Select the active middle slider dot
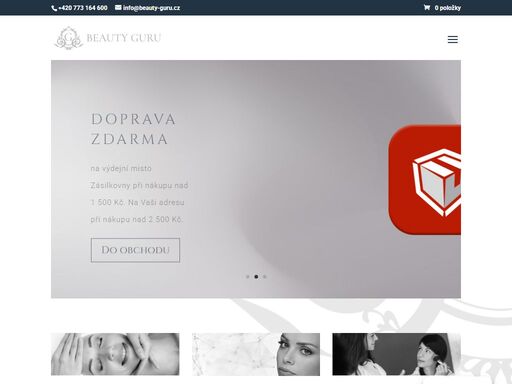512x384 pixels. click(x=256, y=277)
